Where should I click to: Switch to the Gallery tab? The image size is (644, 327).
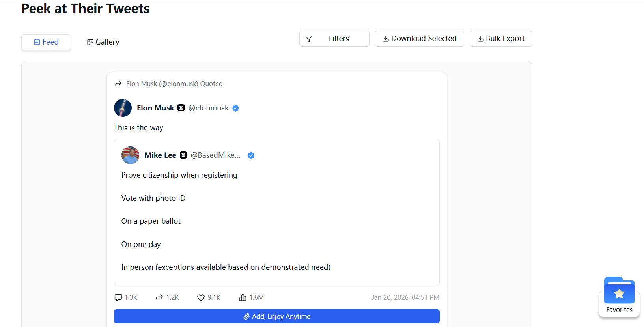pyautogui.click(x=103, y=42)
